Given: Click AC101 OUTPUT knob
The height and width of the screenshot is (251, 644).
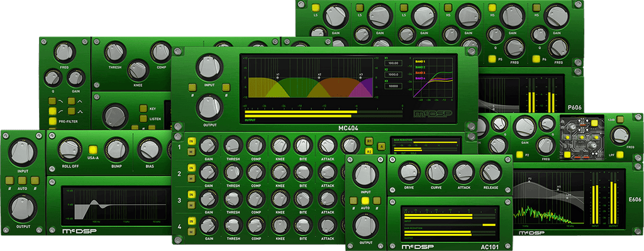Looking at the screenshot, I should tap(365, 226).
